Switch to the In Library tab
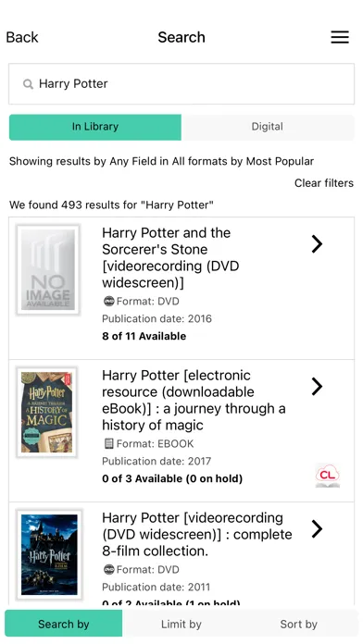The width and height of the screenshot is (363, 644). point(95,127)
